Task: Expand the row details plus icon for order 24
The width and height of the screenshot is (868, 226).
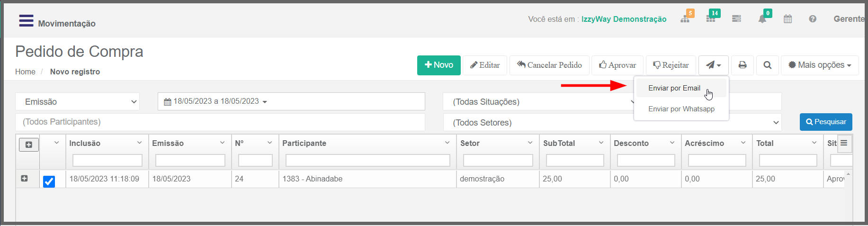Action: (x=25, y=179)
